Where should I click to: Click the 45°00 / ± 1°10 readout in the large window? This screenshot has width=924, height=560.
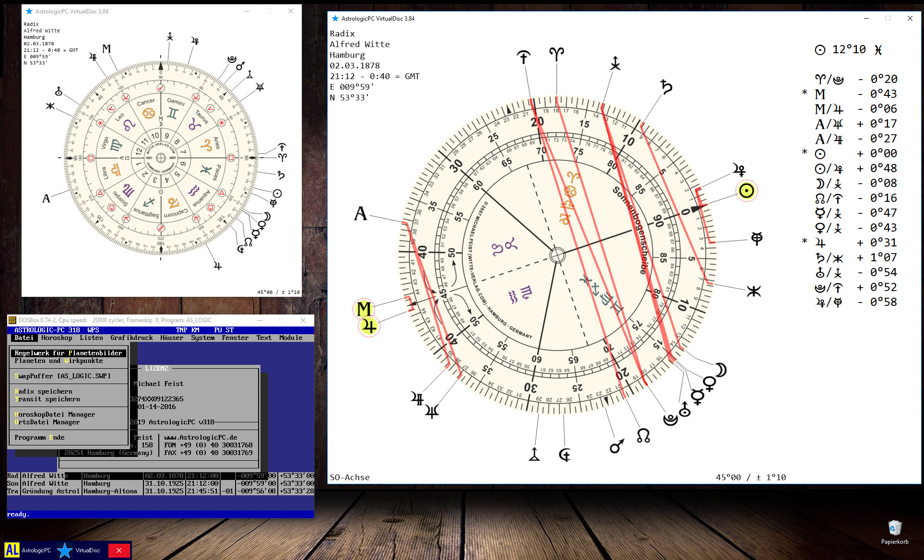[751, 478]
